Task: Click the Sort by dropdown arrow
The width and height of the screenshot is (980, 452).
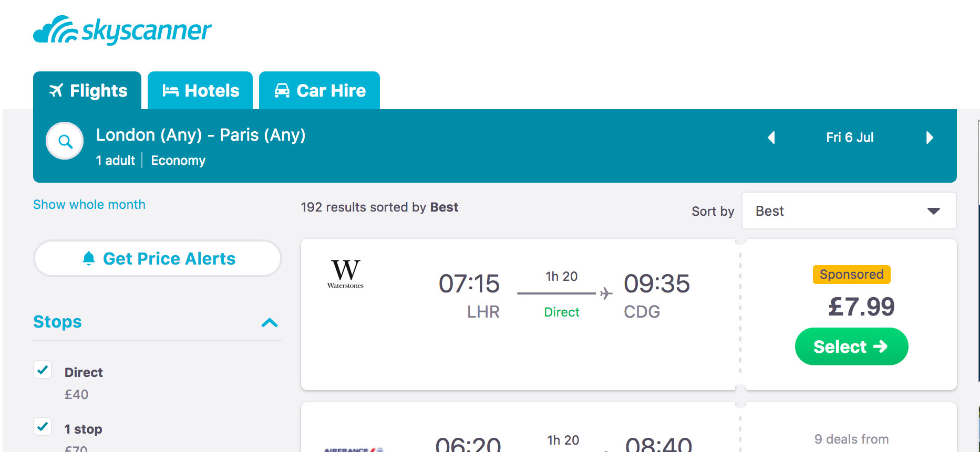Action: [x=933, y=211]
